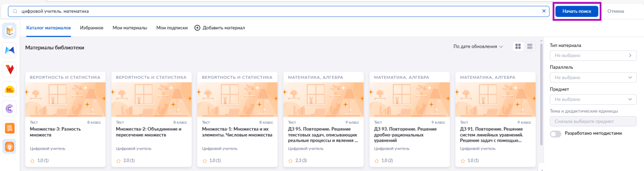
Task: Open the orange shield-bulb icon in sidebar
Action: 10,147
